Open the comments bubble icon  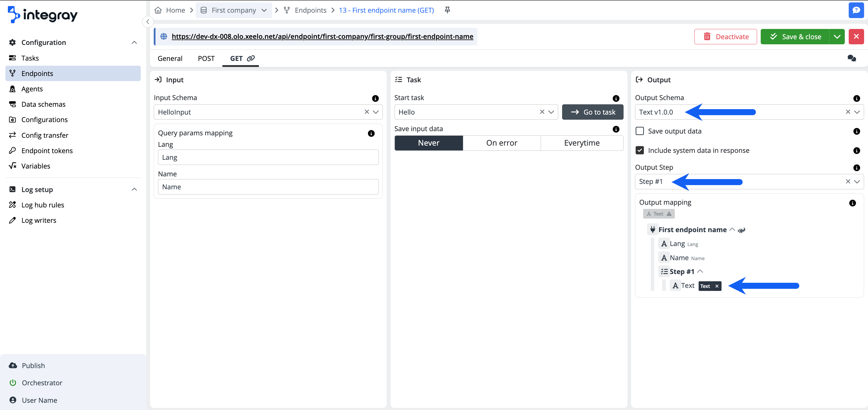click(x=851, y=58)
